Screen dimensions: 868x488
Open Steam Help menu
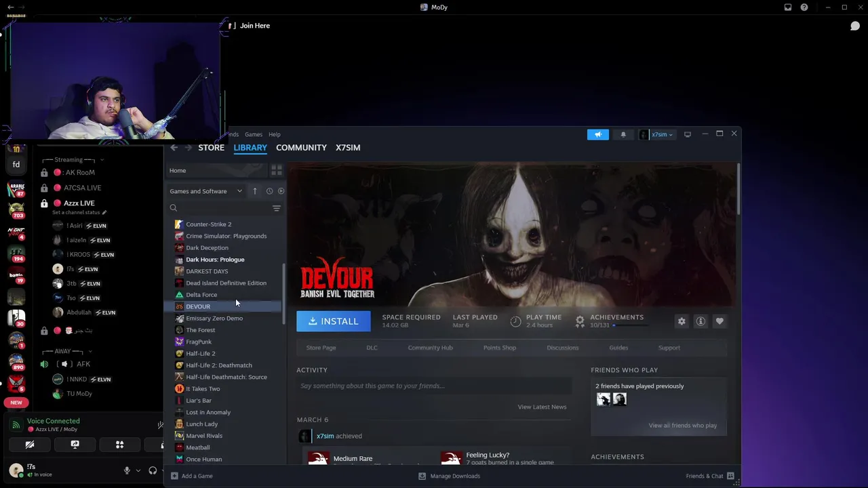click(274, 134)
